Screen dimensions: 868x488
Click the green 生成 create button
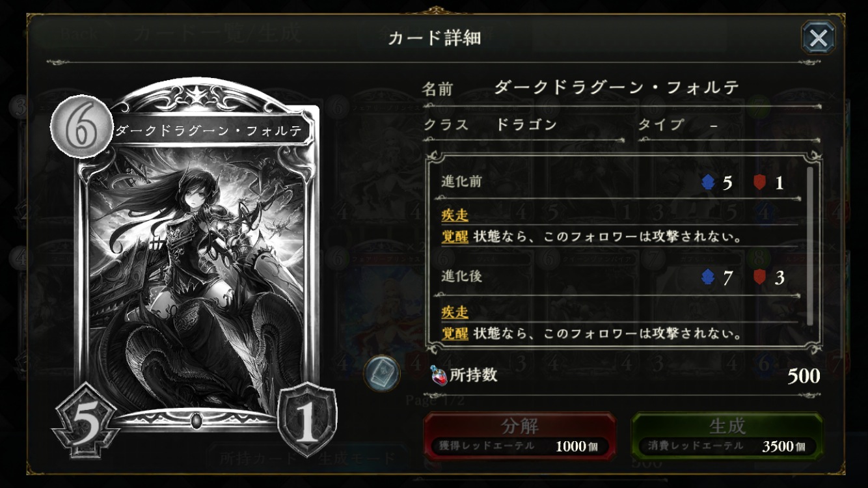pos(727,435)
